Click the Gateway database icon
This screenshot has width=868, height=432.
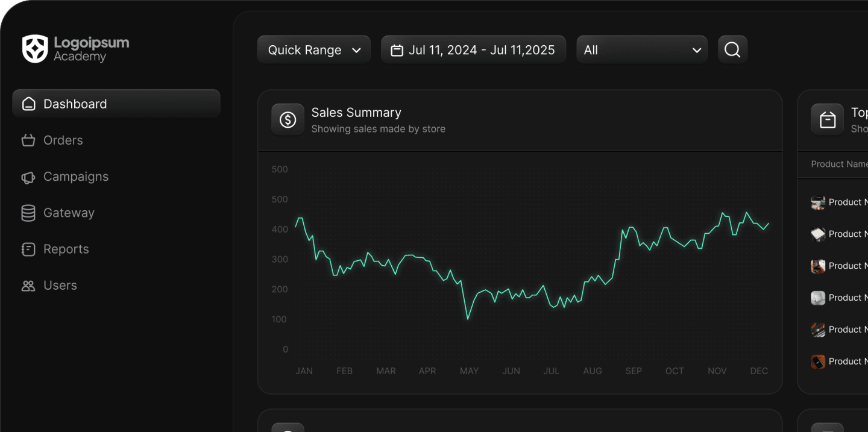pos(28,213)
